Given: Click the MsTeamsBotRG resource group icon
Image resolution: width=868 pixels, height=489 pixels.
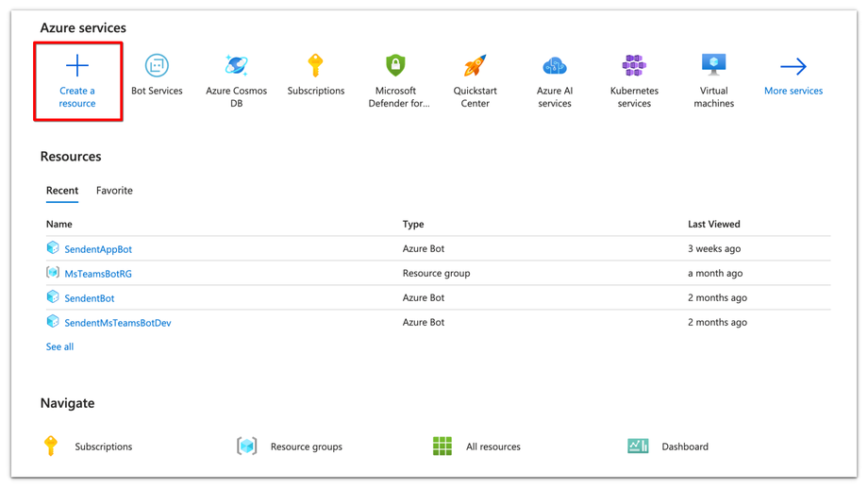Looking at the screenshot, I should point(53,272).
